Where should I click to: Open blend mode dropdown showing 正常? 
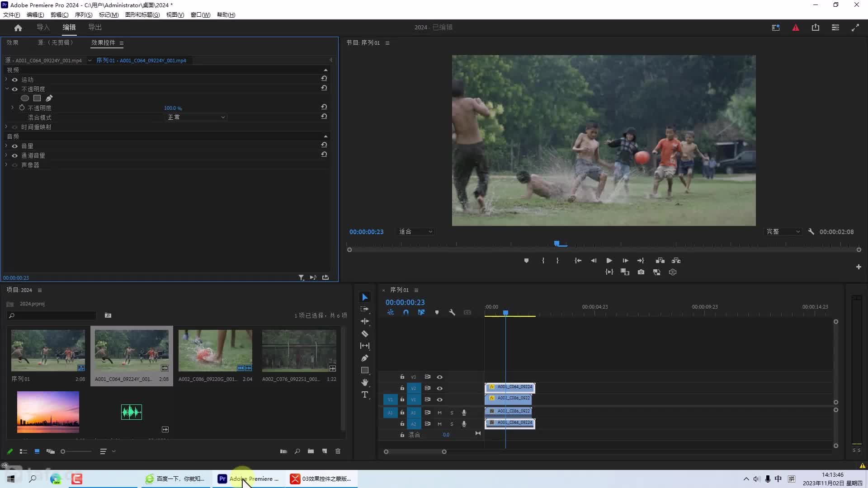click(x=196, y=117)
